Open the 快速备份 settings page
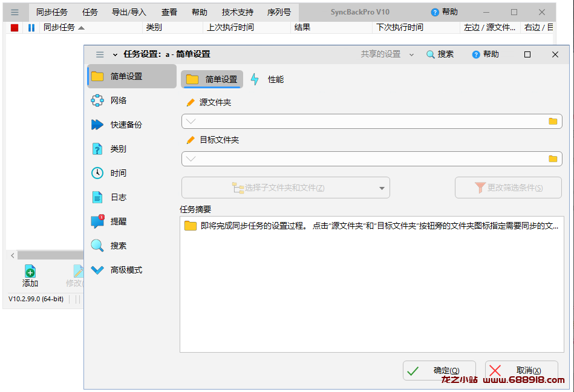This screenshot has height=392, width=574. [x=132, y=125]
